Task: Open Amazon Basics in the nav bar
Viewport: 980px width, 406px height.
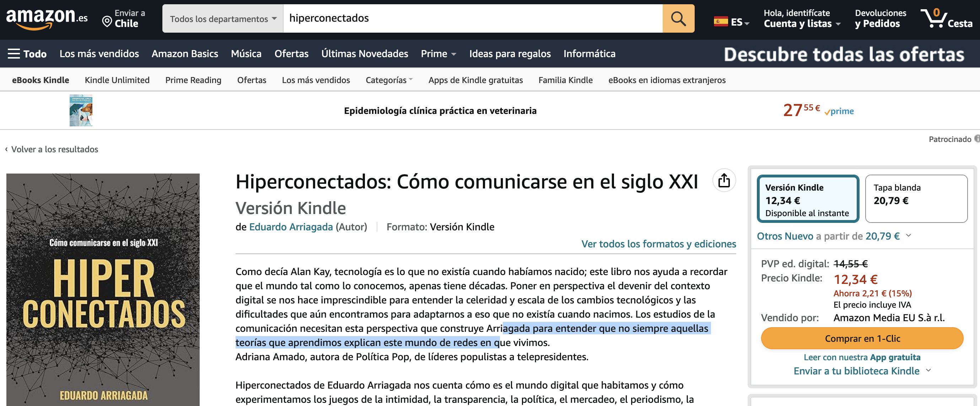Action: 185,54
